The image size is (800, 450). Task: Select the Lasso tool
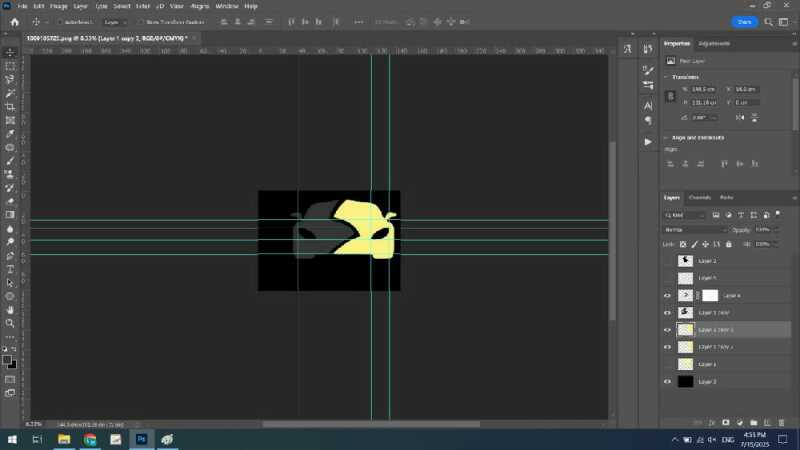(x=10, y=80)
